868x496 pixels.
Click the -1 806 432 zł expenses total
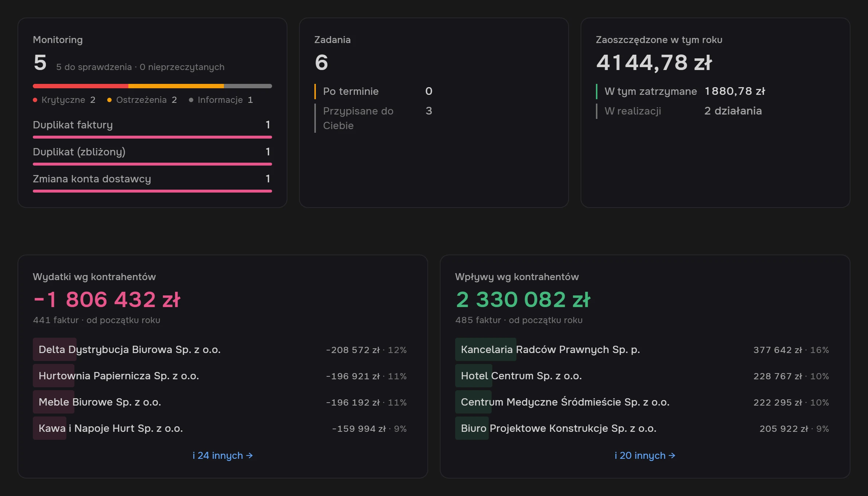(107, 299)
